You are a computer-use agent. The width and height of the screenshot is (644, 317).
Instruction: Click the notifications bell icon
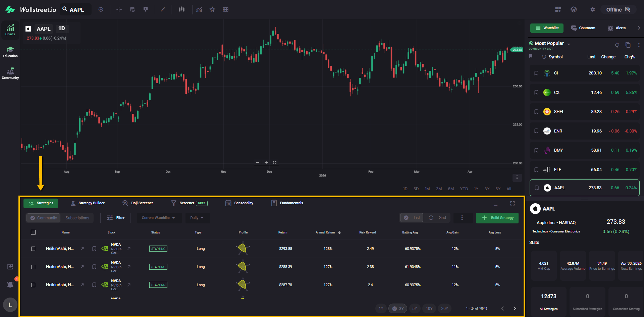click(x=10, y=285)
